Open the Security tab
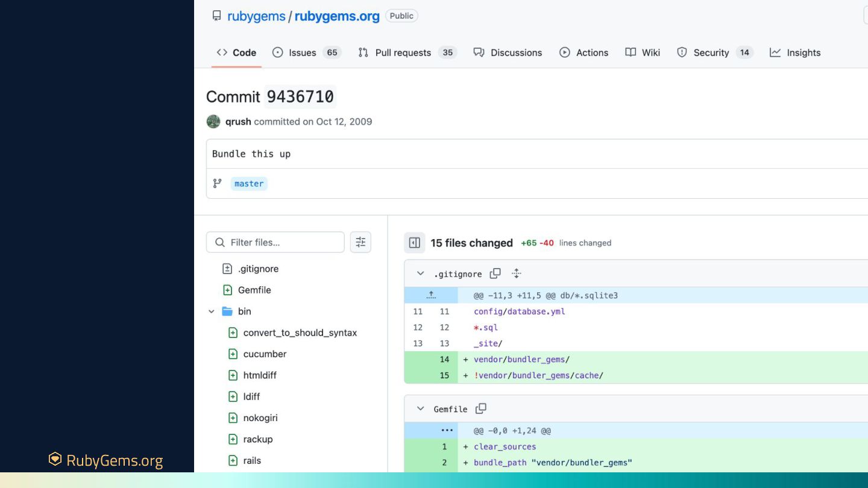The height and width of the screenshot is (488, 868). [715, 52]
